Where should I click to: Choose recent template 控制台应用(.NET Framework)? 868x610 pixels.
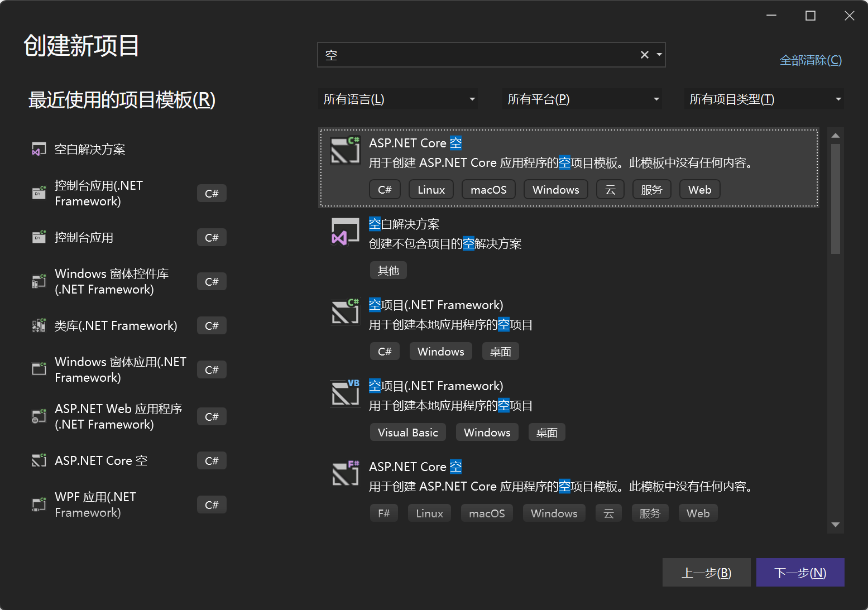coord(99,193)
